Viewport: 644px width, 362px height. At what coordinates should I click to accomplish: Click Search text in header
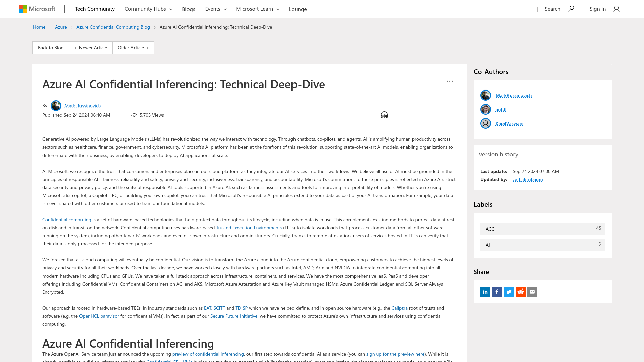click(x=552, y=9)
